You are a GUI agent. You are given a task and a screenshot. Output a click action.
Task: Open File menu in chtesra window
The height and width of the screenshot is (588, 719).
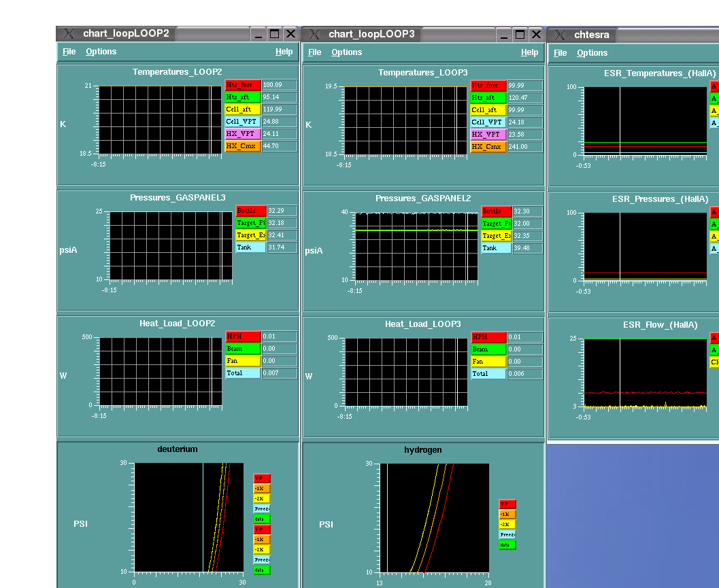pyautogui.click(x=560, y=53)
